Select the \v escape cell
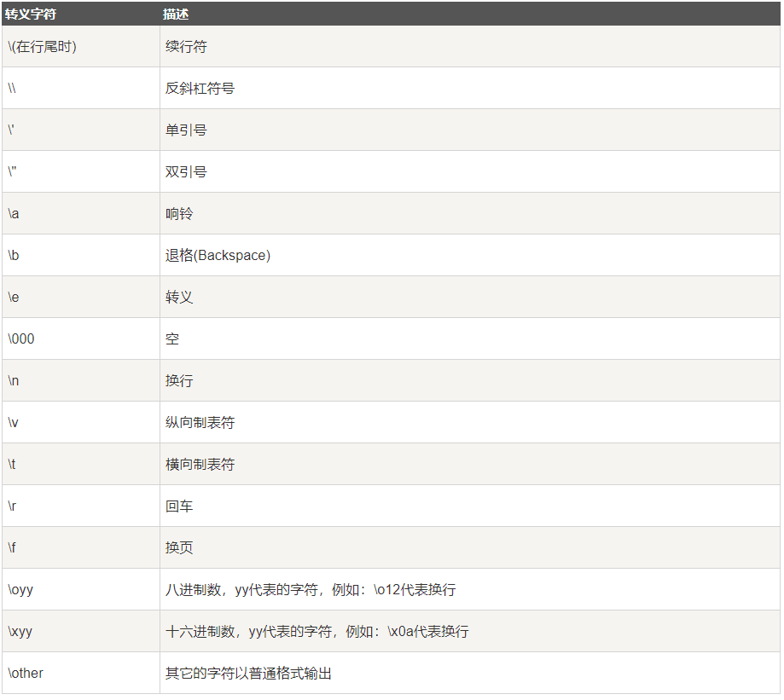Image resolution: width=784 pixels, height=700 pixels. click(80, 422)
